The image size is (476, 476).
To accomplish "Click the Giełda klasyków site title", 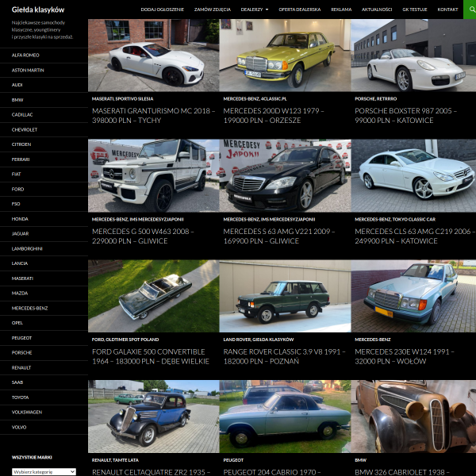I will coord(38,10).
